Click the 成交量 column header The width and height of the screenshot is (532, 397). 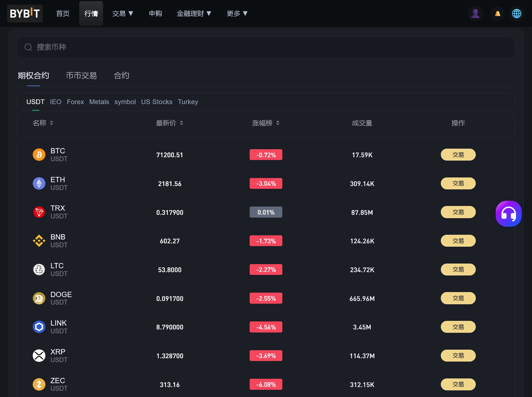point(362,123)
